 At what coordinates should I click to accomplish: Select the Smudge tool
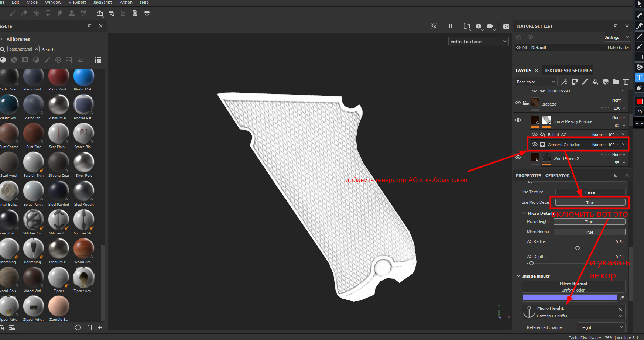(x=60, y=13)
